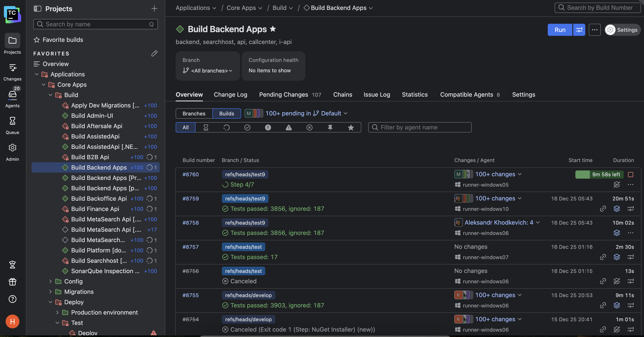Viewport: 644px width, 337px height.
Task: Switch view to Branches toggle
Action: pos(194,113)
